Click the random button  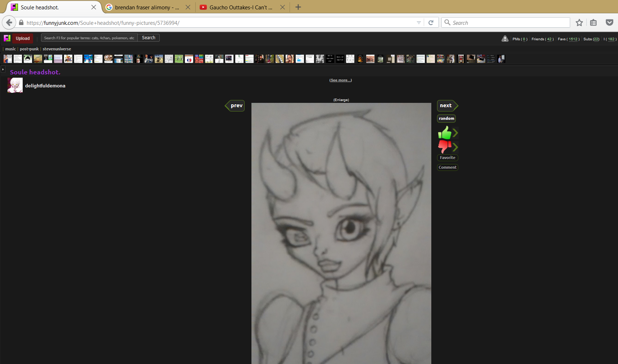click(x=446, y=118)
